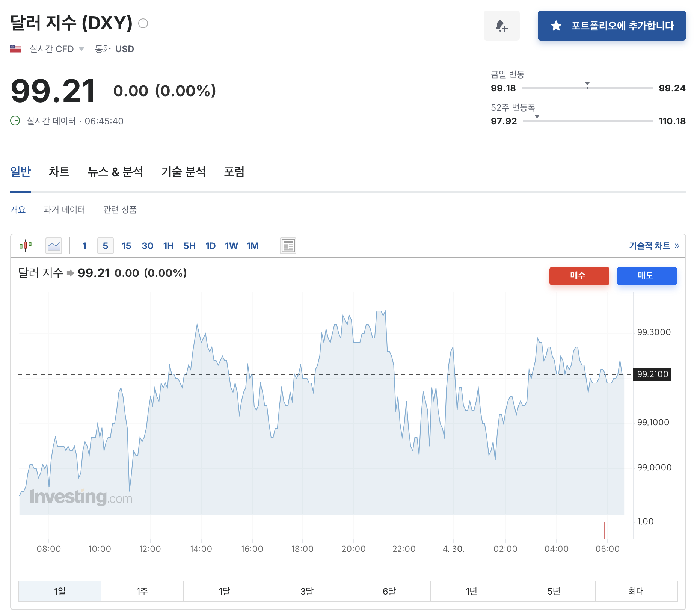Screen dimensions: 697x616
Task: Click the 99.2100 current price label on axis
Action: pyautogui.click(x=652, y=374)
